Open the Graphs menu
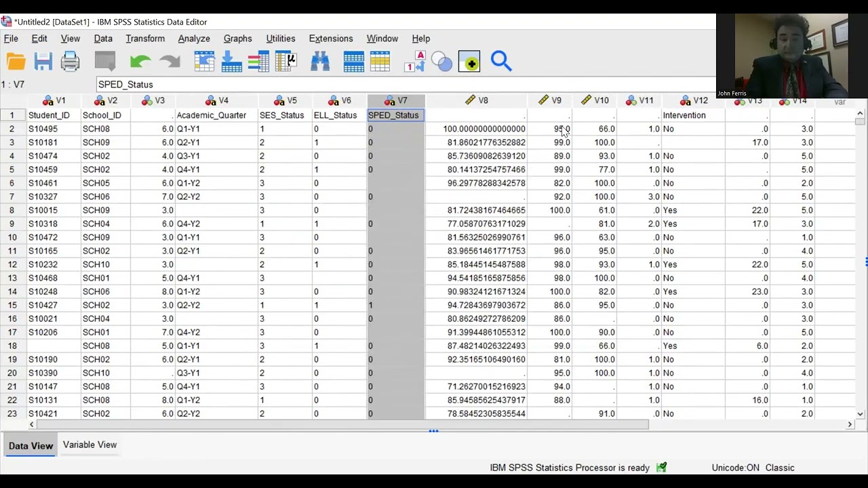Screen dimensions: 868x488 click(237, 39)
